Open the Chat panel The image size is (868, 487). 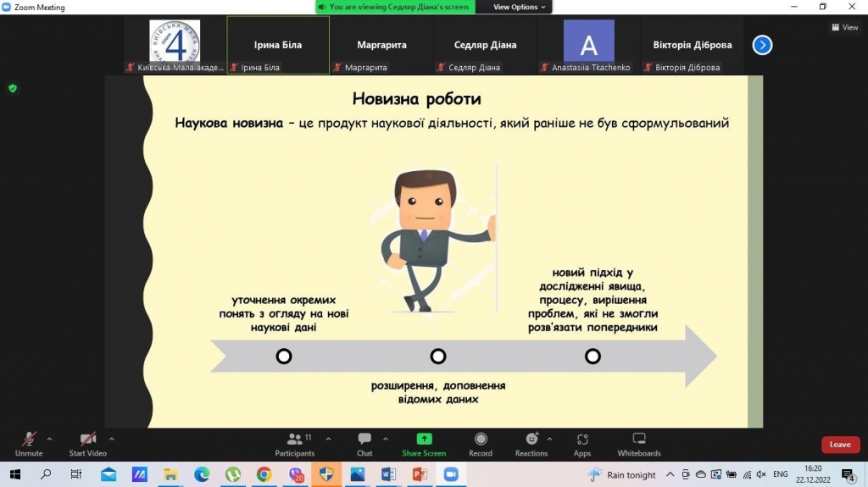[364, 445]
